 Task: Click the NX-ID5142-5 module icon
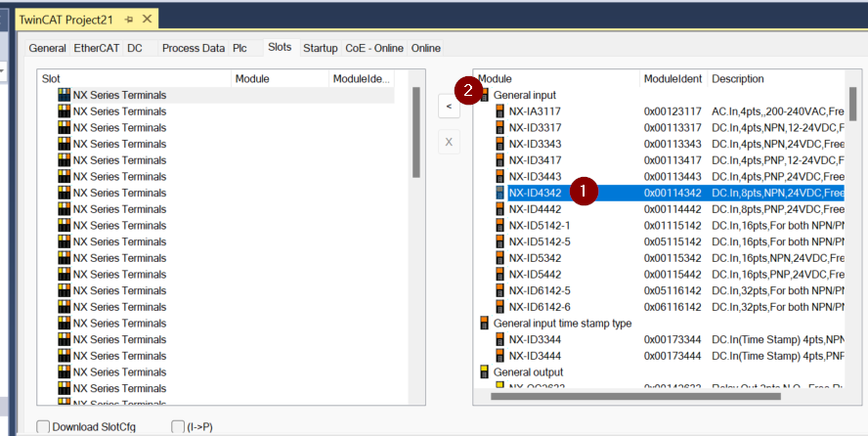499,241
